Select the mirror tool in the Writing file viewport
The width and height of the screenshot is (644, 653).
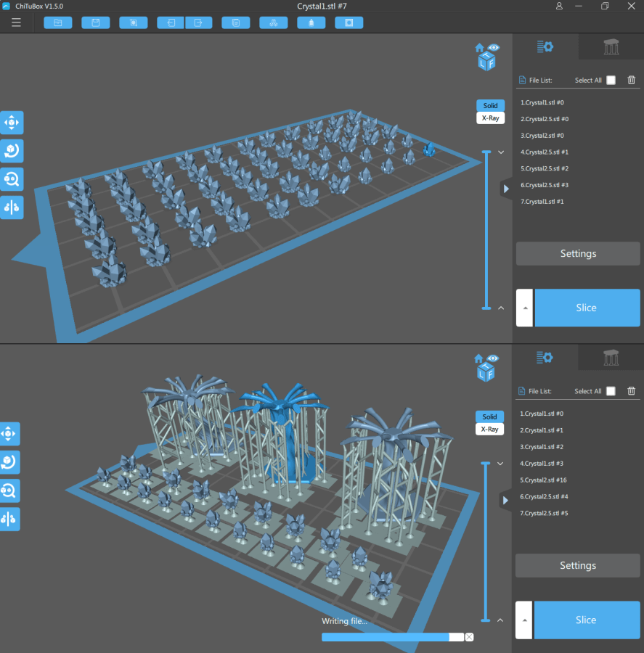(x=10, y=519)
